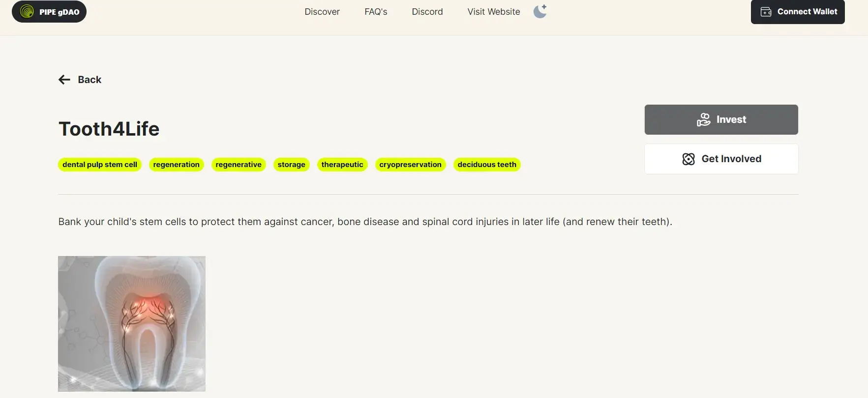Click the deciduous teeth tag
868x398 pixels.
tap(487, 165)
